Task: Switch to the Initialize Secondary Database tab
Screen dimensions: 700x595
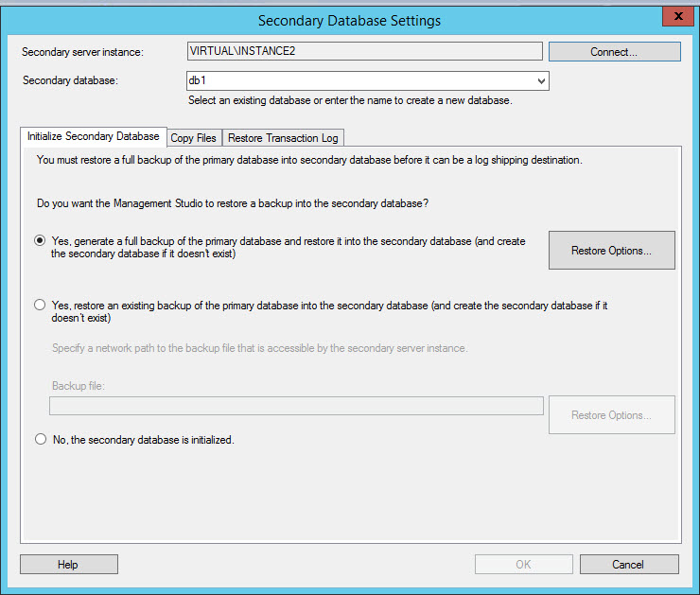Action: (94, 136)
